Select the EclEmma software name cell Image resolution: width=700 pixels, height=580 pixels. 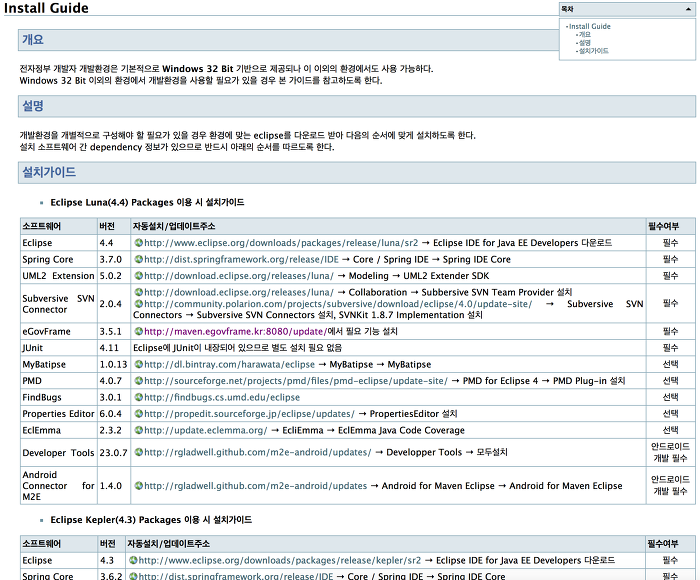coord(59,430)
